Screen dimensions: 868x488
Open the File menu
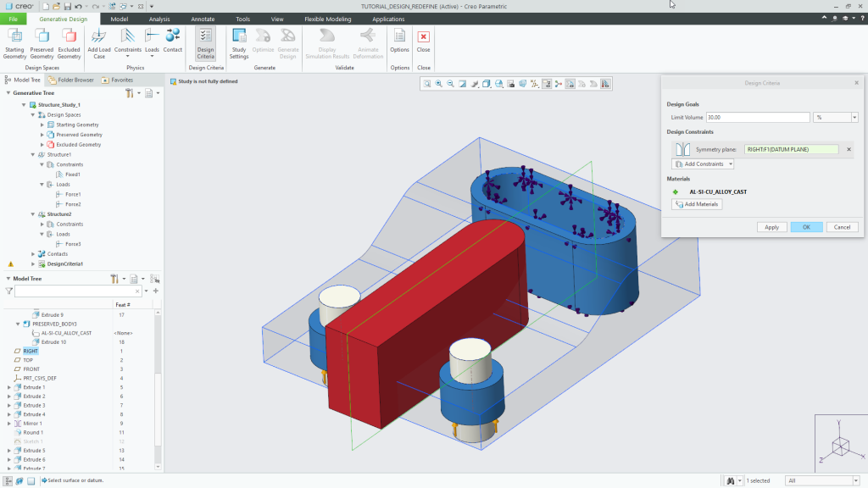point(14,19)
